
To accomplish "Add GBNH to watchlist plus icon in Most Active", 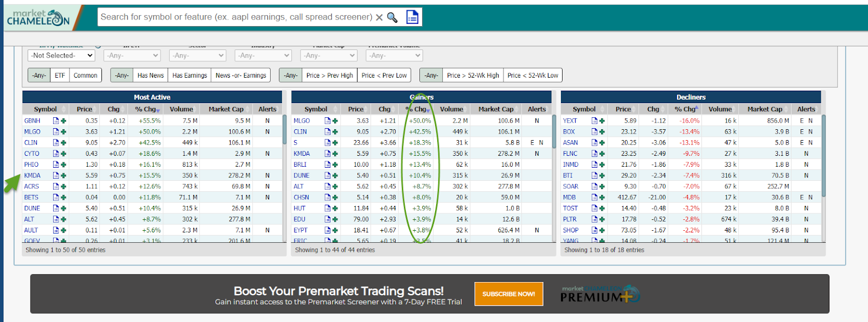I will point(63,121).
